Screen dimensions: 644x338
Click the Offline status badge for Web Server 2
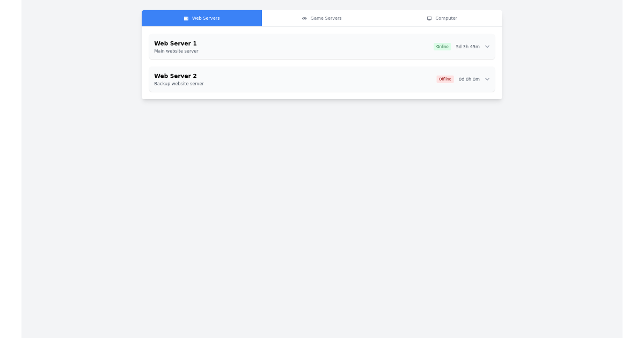coord(445,79)
